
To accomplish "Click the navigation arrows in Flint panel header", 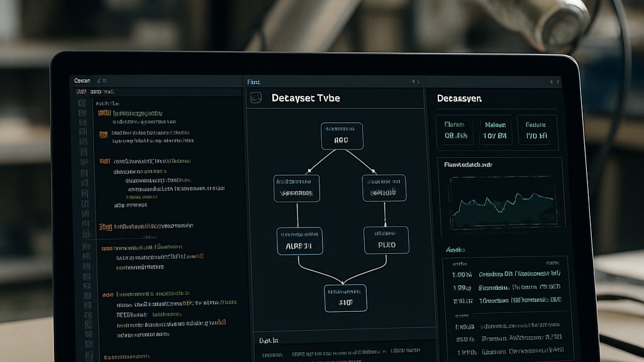I will tap(415, 82).
